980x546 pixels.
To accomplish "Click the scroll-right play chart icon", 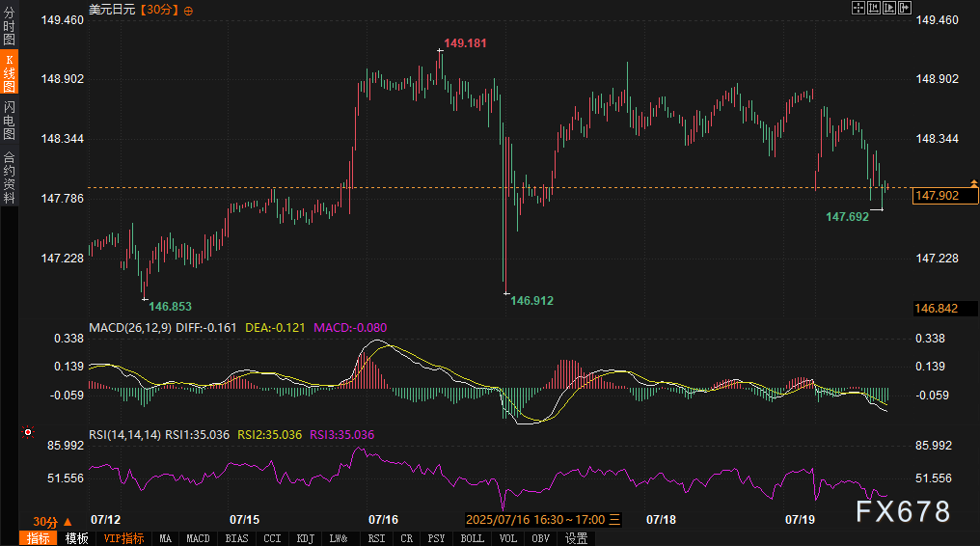I will [889, 9].
